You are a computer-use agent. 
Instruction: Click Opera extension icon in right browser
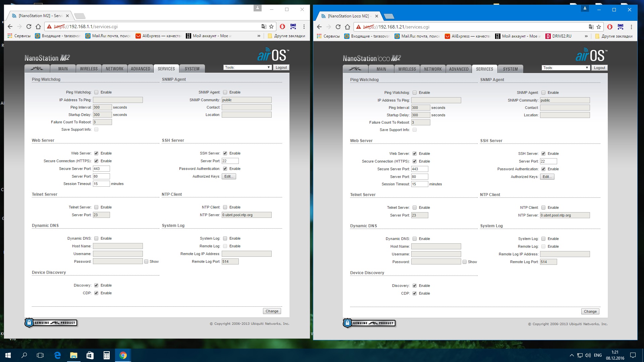[x=610, y=27]
